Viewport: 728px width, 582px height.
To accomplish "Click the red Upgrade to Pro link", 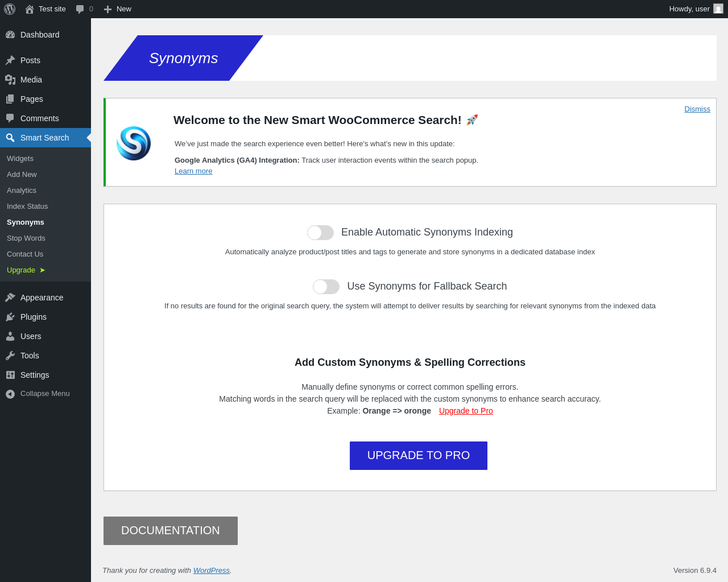I will (466, 411).
